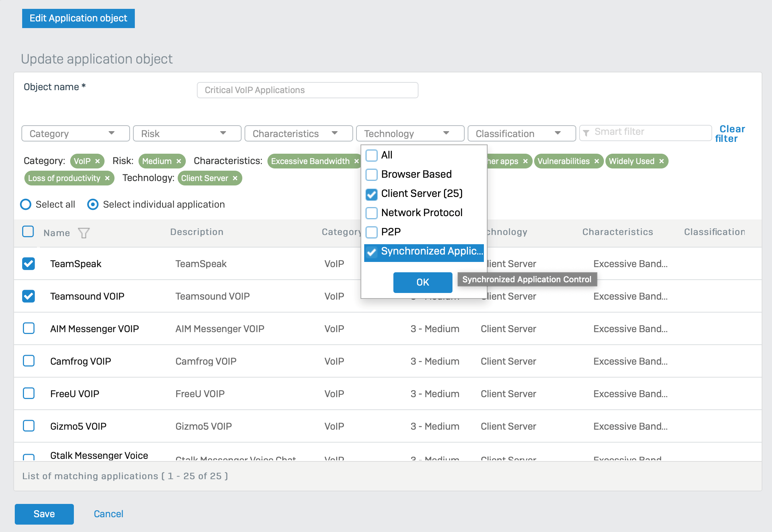Viewport: 772px width, 532px height.
Task: Check the Camfrog VOIP application checkbox
Action: [28, 361]
